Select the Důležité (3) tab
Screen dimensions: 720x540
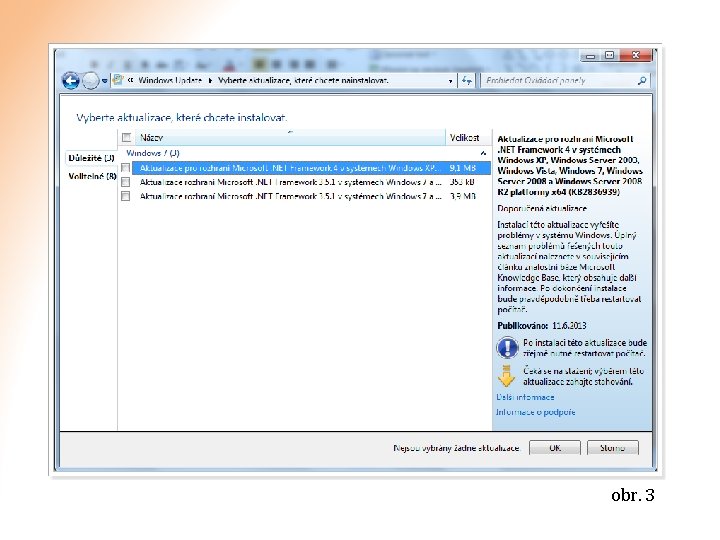coord(91,158)
